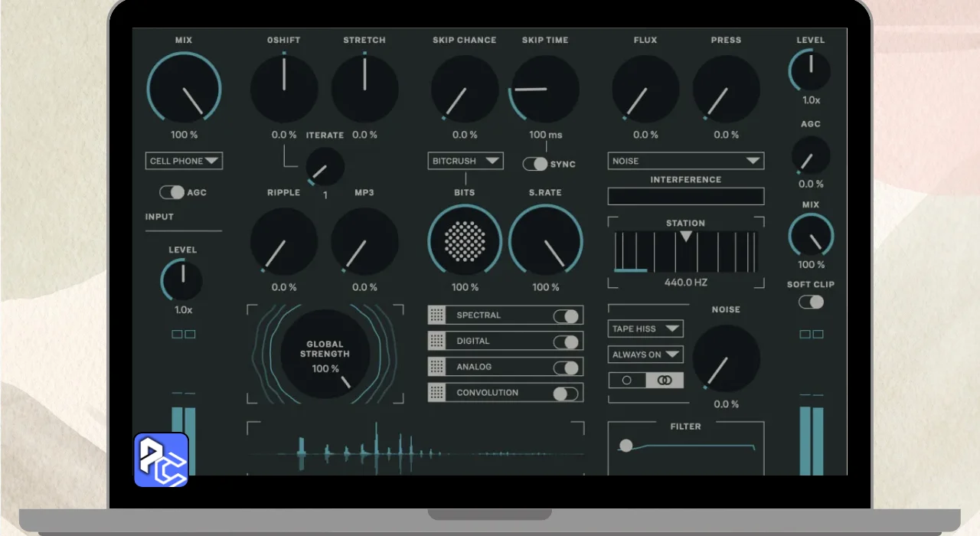Expand the Bitcrush mode dropdown
Screen dimensions: 980x536
(x=465, y=161)
